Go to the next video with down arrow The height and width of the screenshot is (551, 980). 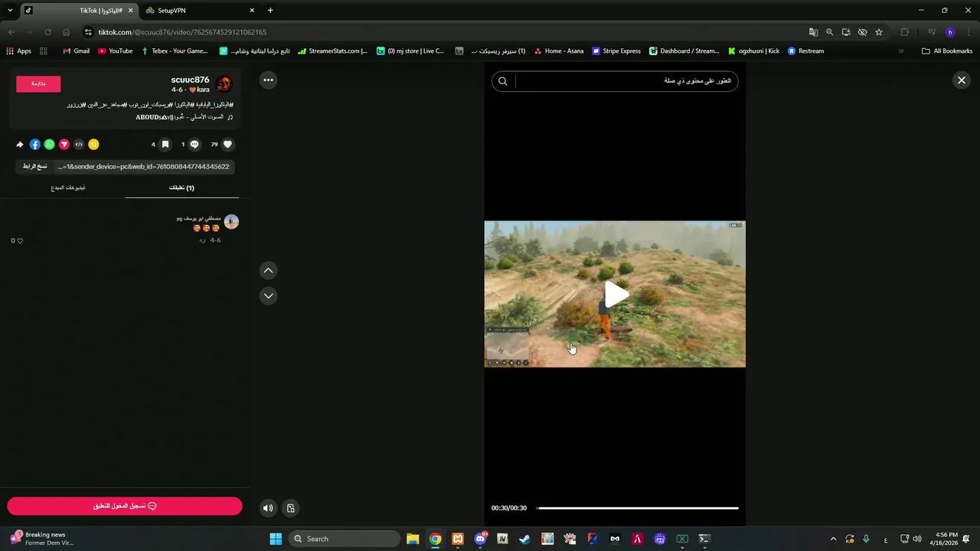[268, 295]
